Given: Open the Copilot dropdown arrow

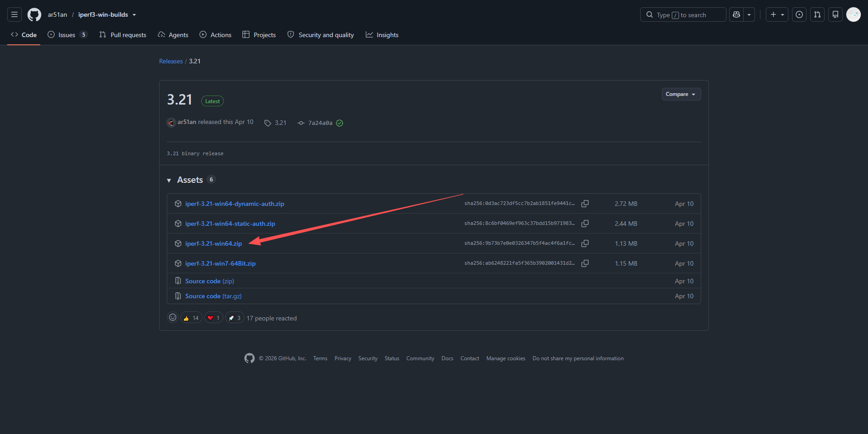Looking at the screenshot, I should point(749,14).
